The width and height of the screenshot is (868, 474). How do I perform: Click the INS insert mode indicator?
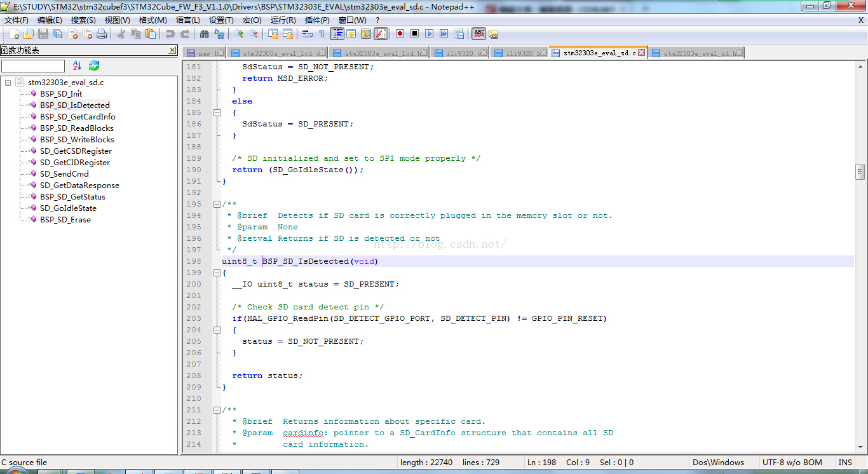point(845,463)
